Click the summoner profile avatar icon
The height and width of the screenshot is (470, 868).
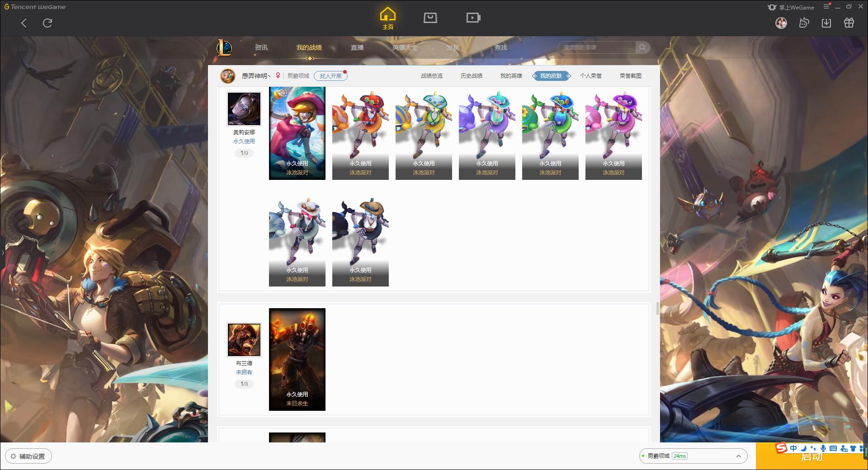coord(227,76)
